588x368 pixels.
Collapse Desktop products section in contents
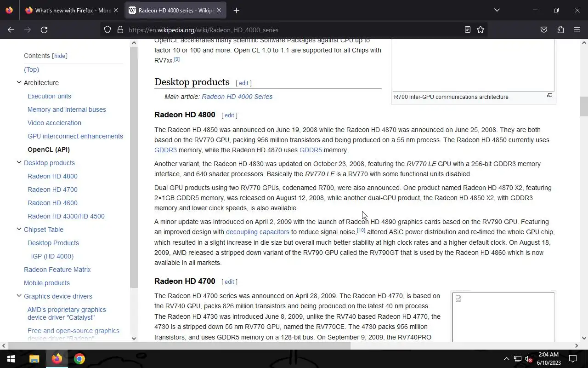19,162
